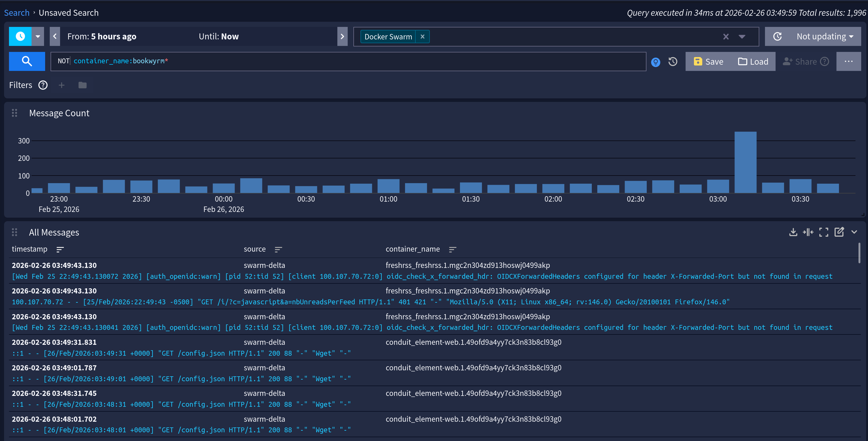This screenshot has width=868, height=441.
Task: Collapse the All Messages panel with its chevron
Action: tap(854, 232)
